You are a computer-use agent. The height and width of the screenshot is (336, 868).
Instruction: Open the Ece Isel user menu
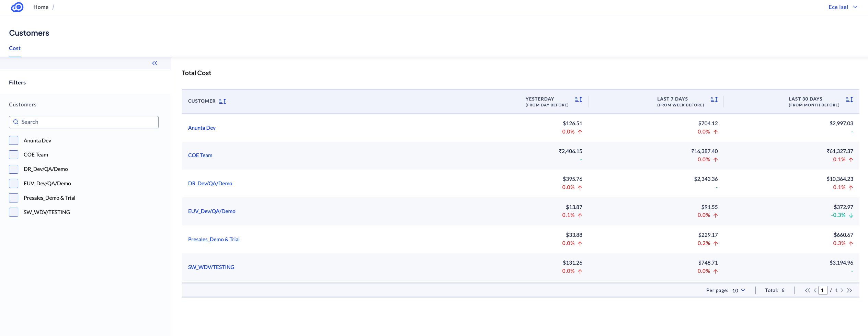[x=843, y=7]
